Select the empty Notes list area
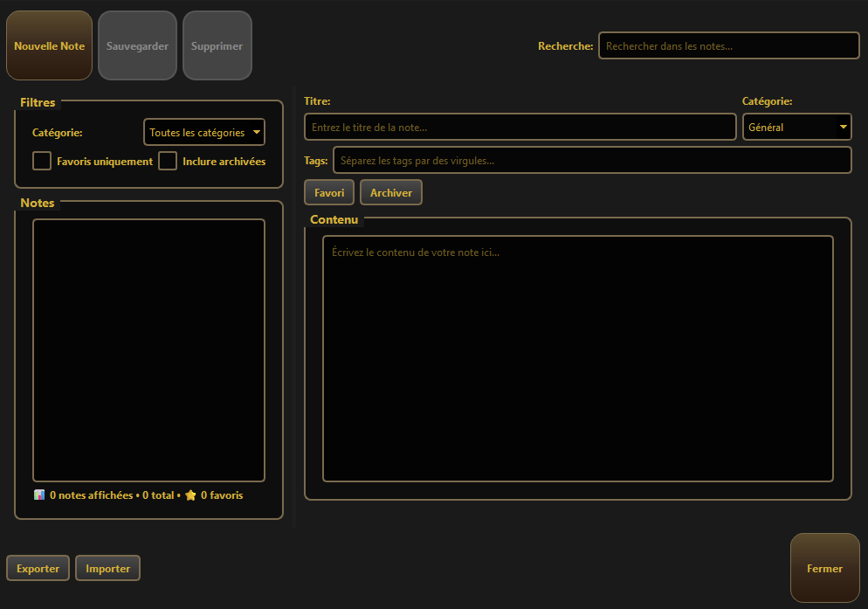868x609 pixels. click(x=148, y=349)
